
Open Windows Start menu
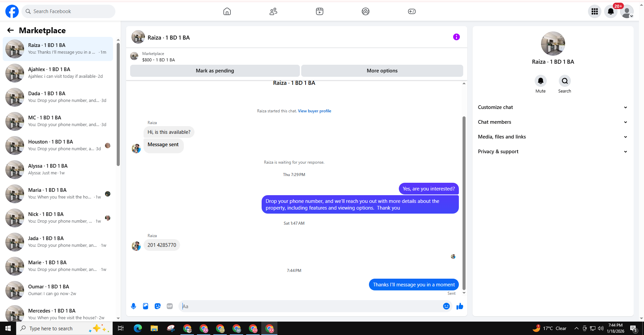tap(8, 328)
